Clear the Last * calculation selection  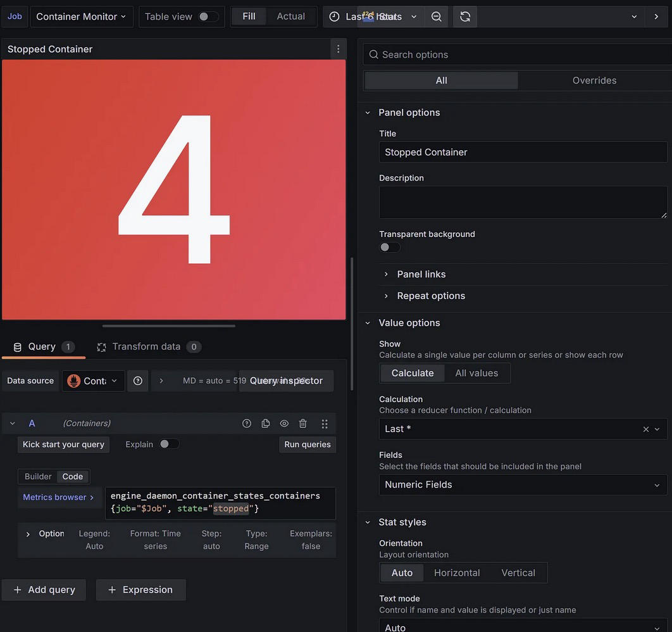(645, 429)
